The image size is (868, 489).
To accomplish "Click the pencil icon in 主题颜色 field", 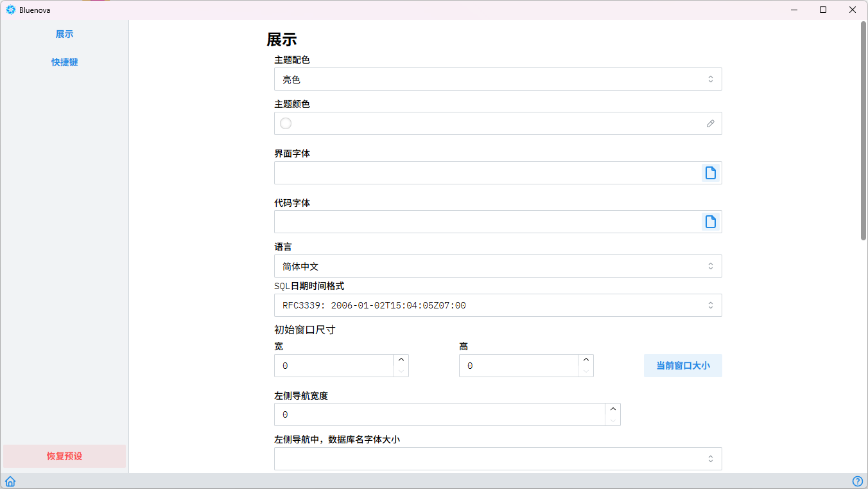I will pyautogui.click(x=710, y=123).
